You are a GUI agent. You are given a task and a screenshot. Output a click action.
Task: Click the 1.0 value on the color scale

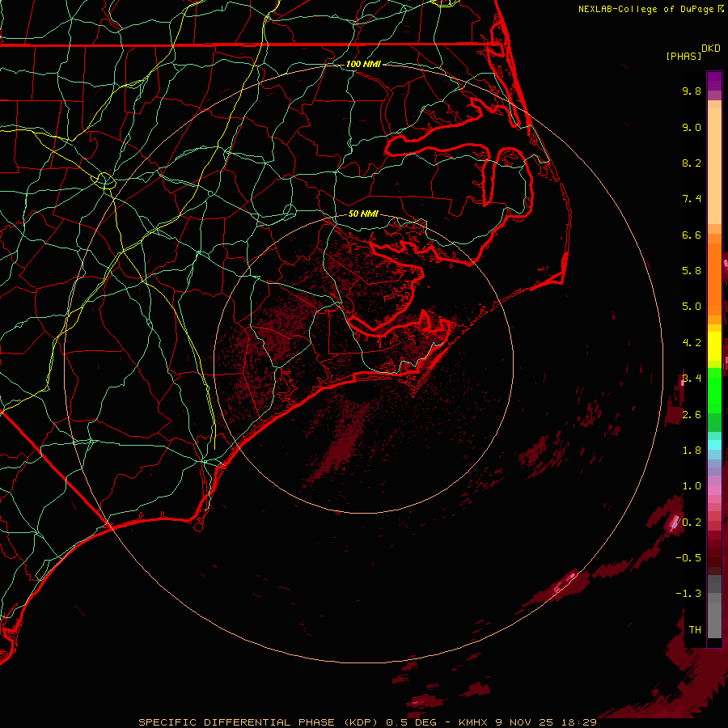[692, 486]
